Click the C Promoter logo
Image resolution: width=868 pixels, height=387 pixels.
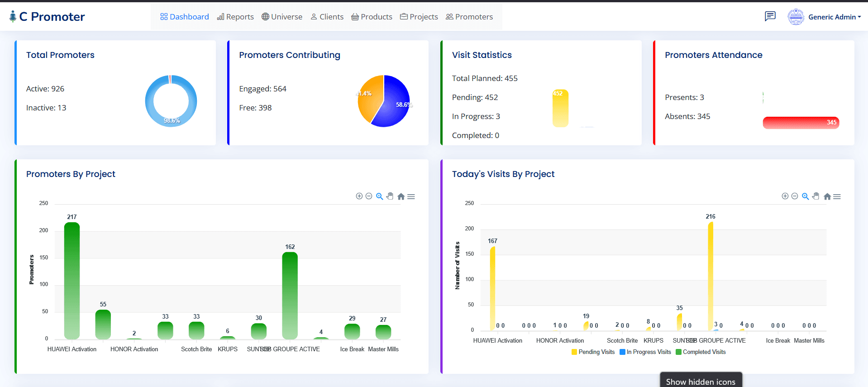point(47,17)
